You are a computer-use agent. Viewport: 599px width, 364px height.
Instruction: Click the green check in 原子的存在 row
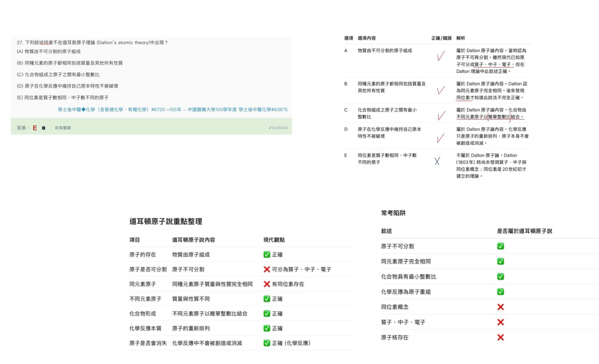(x=267, y=255)
